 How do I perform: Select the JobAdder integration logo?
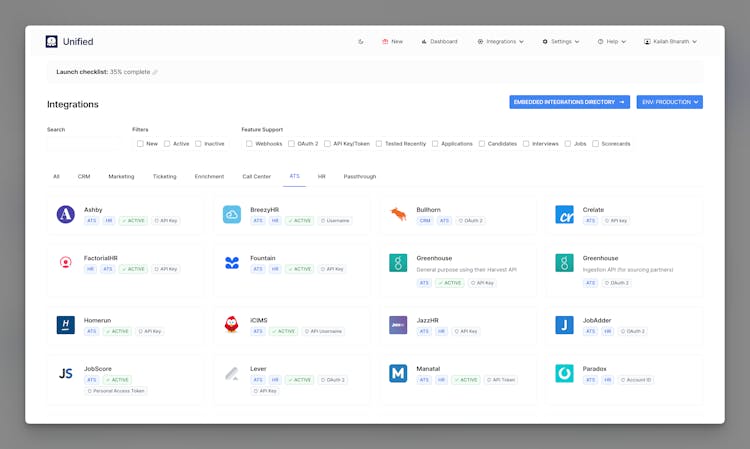(x=564, y=325)
